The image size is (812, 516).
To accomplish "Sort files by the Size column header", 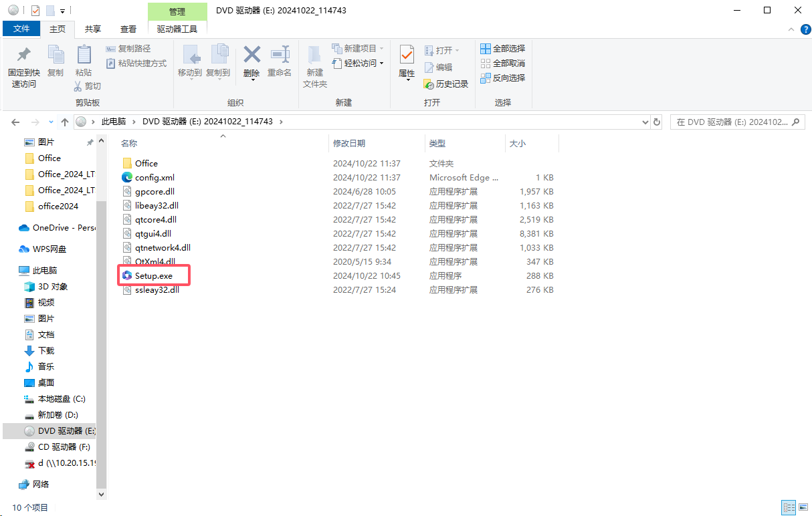I will coord(518,144).
